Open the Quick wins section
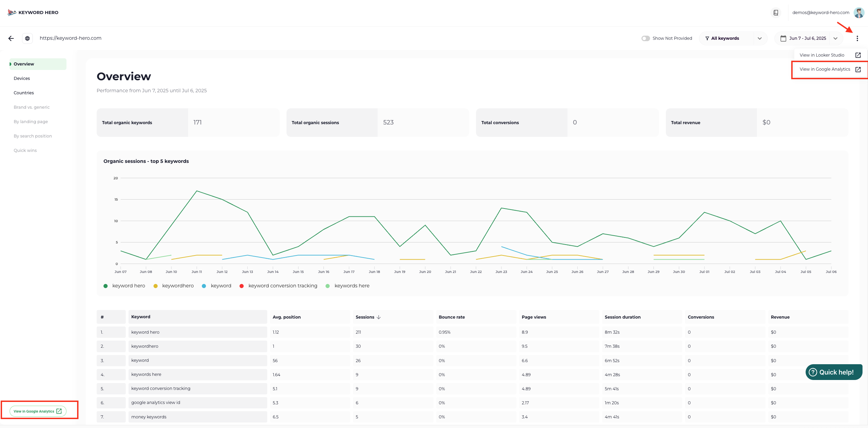The height and width of the screenshot is (428, 868). click(x=25, y=151)
